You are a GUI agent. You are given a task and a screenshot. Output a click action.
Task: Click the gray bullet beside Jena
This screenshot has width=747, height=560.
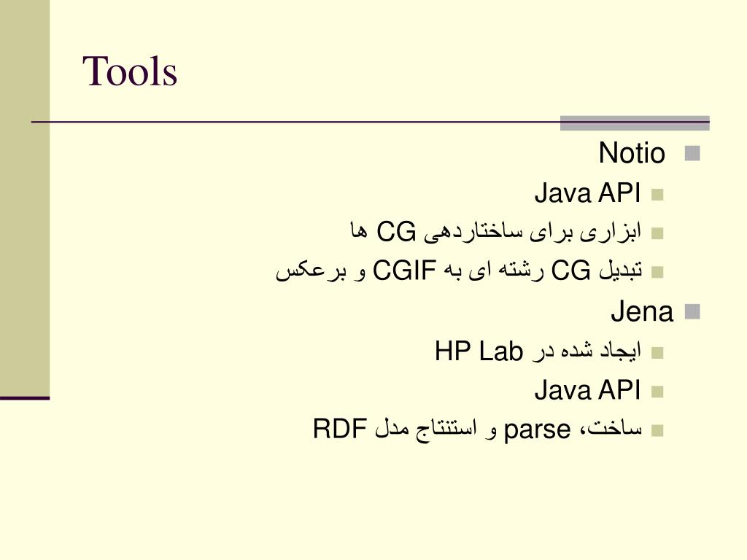(692, 312)
